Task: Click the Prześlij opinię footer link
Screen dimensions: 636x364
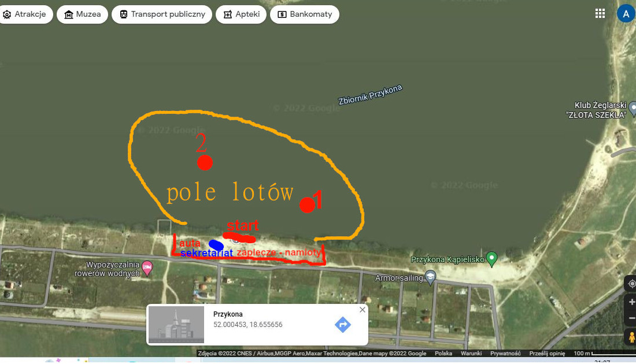Action: coord(547,353)
